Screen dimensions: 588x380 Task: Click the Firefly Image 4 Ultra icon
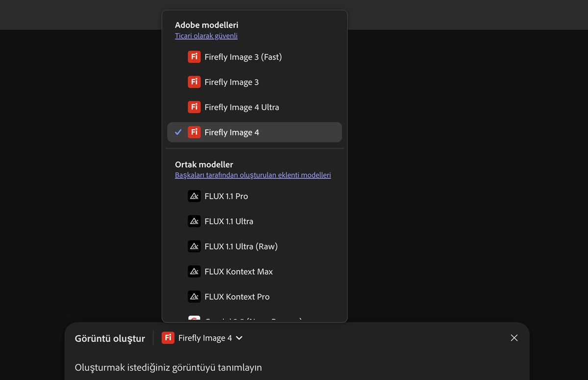194,107
